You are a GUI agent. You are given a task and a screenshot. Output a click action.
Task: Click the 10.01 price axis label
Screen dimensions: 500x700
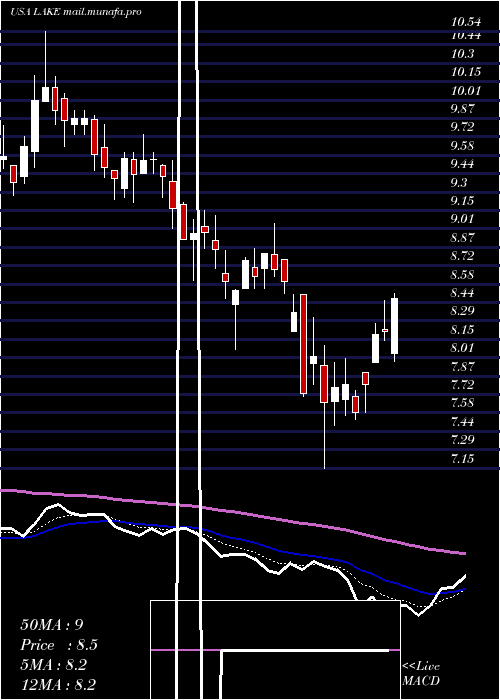pos(466,91)
